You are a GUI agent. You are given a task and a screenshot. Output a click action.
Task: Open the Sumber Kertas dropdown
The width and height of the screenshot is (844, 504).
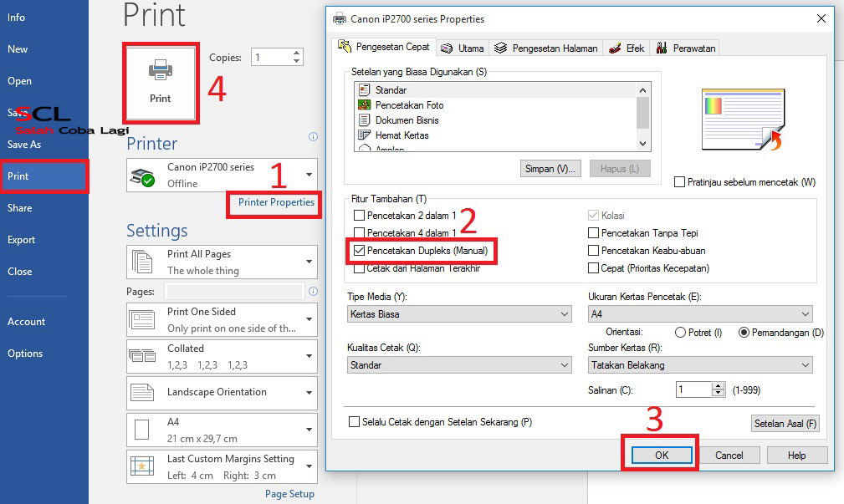(700, 365)
